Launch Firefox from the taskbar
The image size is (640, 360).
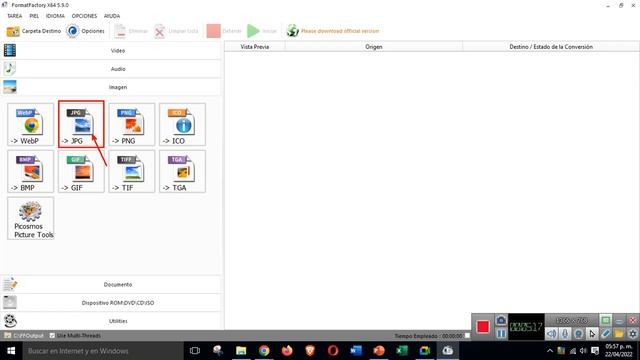pos(287,351)
